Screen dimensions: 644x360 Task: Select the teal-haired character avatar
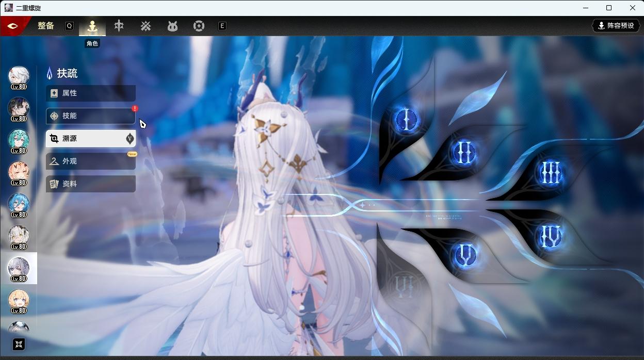pyautogui.click(x=19, y=140)
